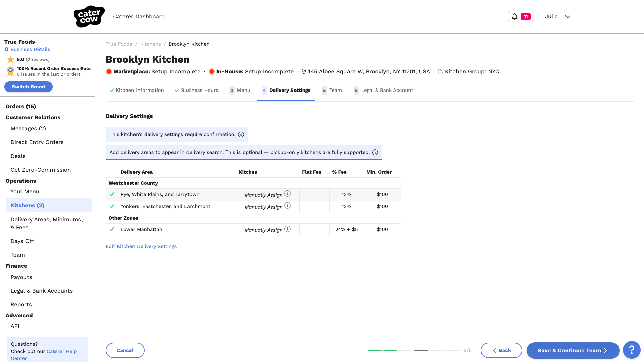Click the 24% + $5 fee cell

[x=346, y=230]
